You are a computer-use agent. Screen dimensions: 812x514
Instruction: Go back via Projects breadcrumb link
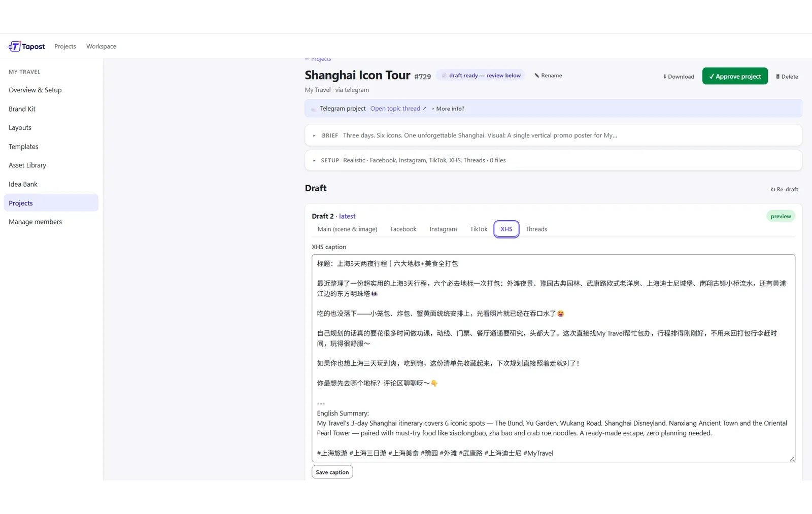[x=318, y=59]
